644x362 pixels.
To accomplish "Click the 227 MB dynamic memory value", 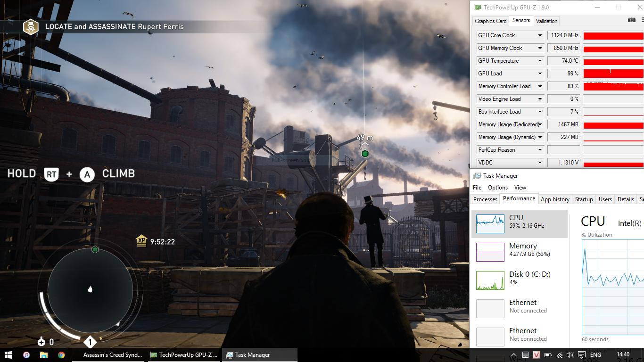I will click(563, 137).
